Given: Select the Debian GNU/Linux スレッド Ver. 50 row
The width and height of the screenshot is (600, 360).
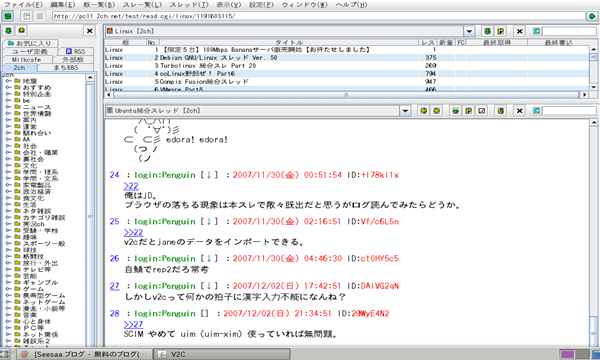Looking at the screenshot, I should tap(347, 57).
